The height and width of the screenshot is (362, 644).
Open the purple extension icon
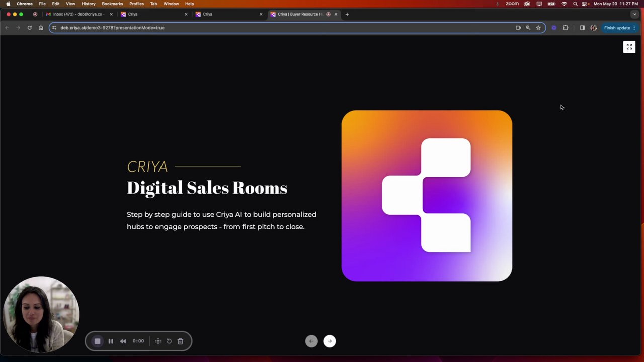click(x=554, y=28)
